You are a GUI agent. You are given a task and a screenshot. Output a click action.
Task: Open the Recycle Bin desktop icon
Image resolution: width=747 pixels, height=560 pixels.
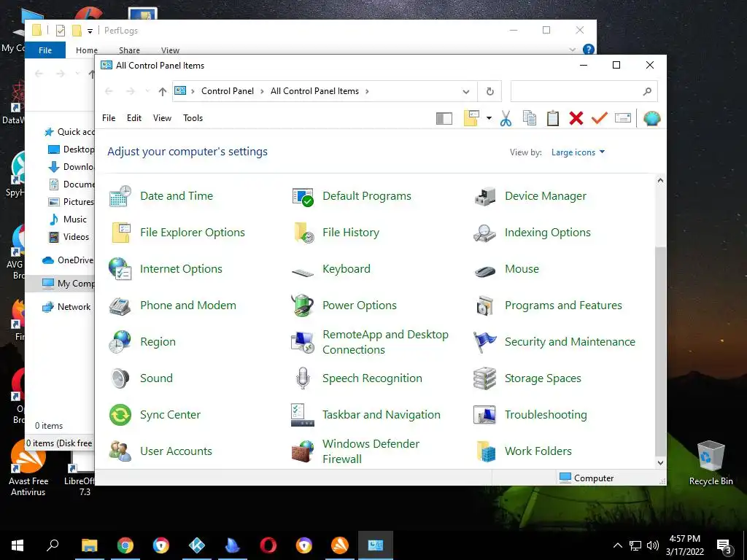point(711,463)
